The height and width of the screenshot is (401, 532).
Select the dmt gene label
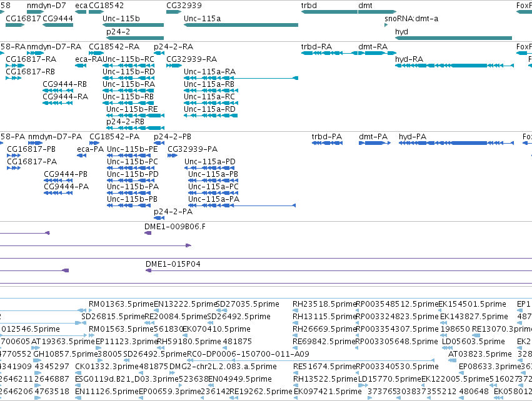(365, 6)
